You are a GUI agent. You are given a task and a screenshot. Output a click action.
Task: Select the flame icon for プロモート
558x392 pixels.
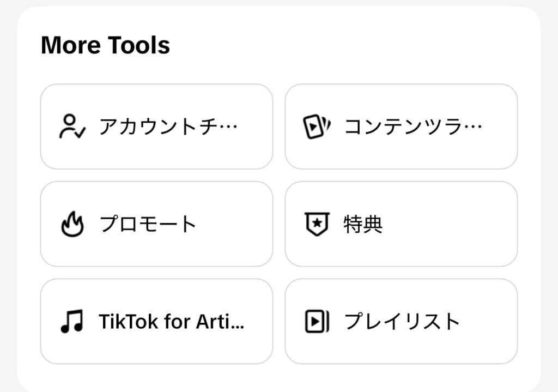(72, 222)
